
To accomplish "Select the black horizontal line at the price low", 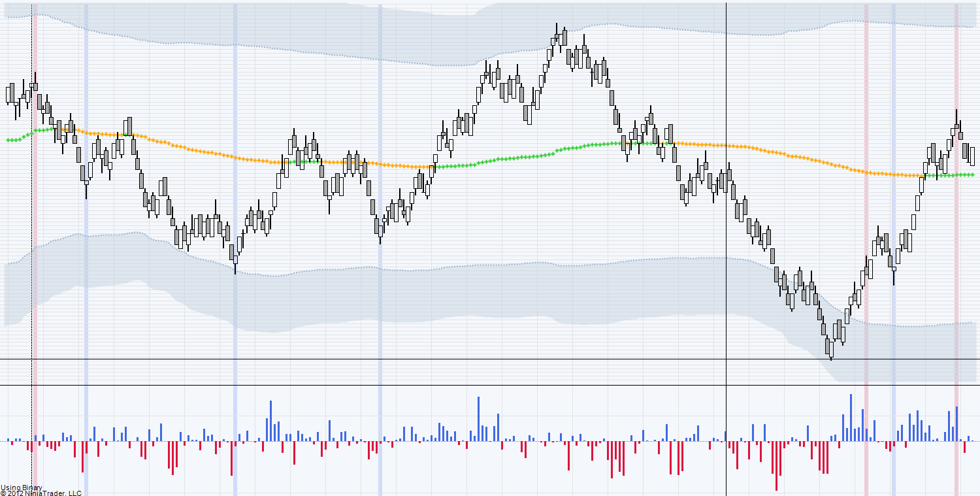I will 490,359.
